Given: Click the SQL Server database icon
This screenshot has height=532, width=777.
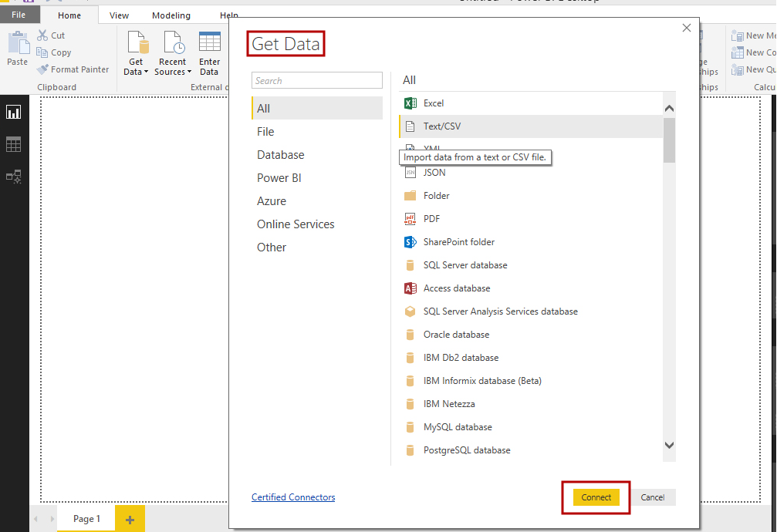Looking at the screenshot, I should point(410,265).
